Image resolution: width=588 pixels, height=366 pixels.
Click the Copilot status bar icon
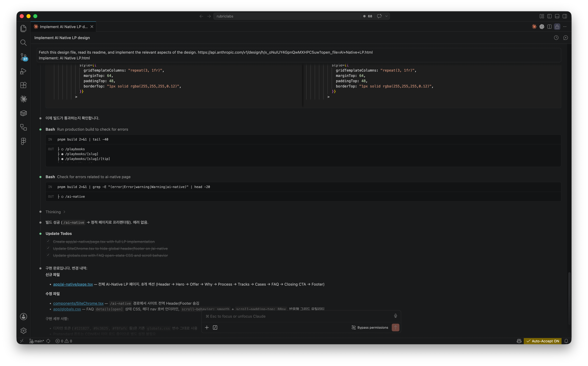(x=519, y=341)
